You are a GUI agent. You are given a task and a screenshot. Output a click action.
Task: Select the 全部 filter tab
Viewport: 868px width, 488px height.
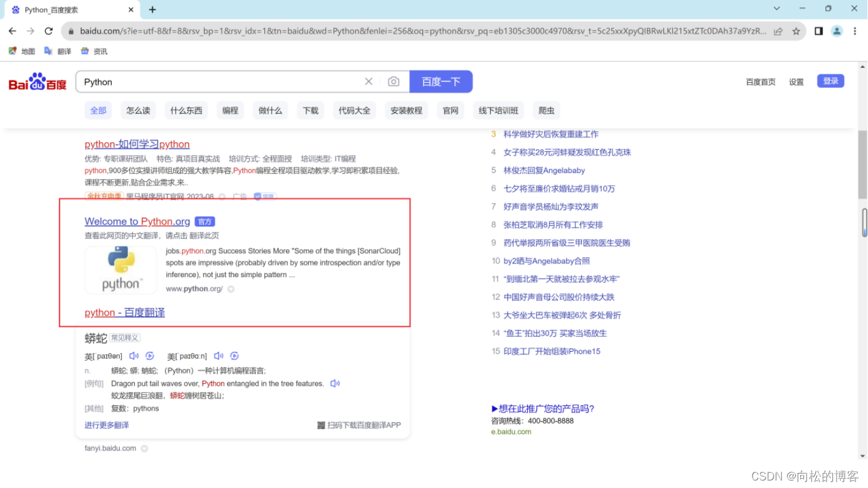coord(99,110)
